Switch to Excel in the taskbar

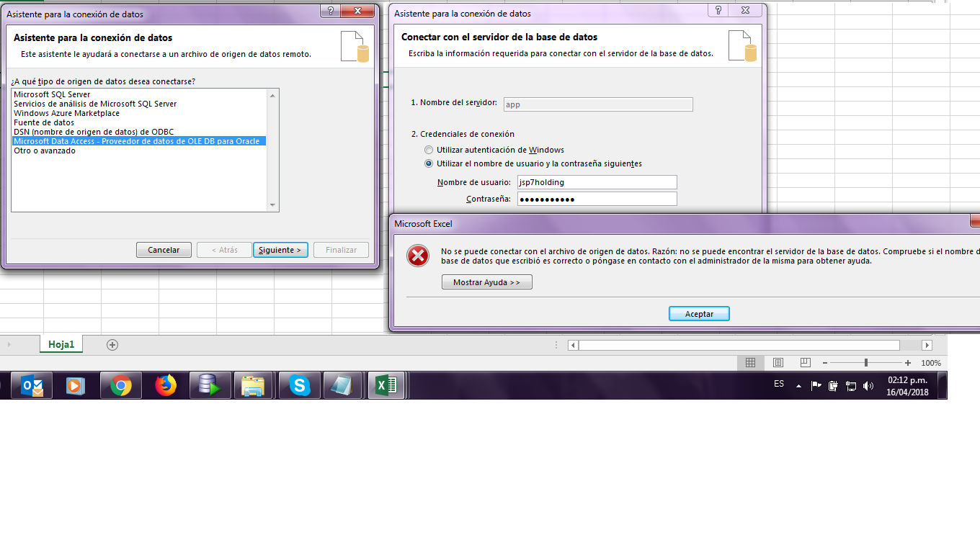387,386
